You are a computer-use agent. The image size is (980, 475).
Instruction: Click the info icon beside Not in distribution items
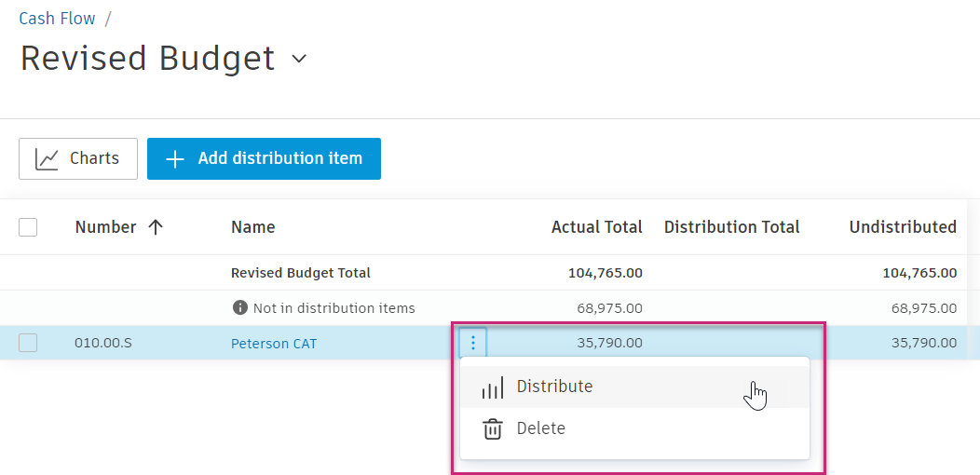[239, 307]
